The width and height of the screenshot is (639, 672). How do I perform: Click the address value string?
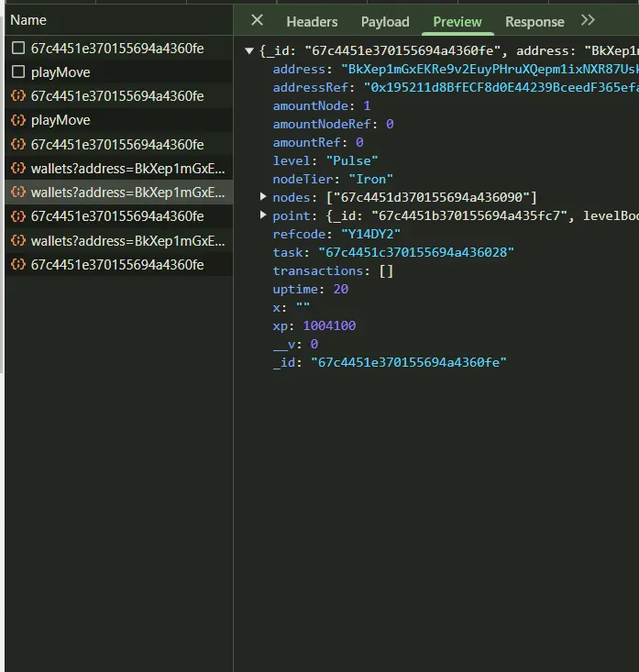pyautogui.click(x=490, y=69)
